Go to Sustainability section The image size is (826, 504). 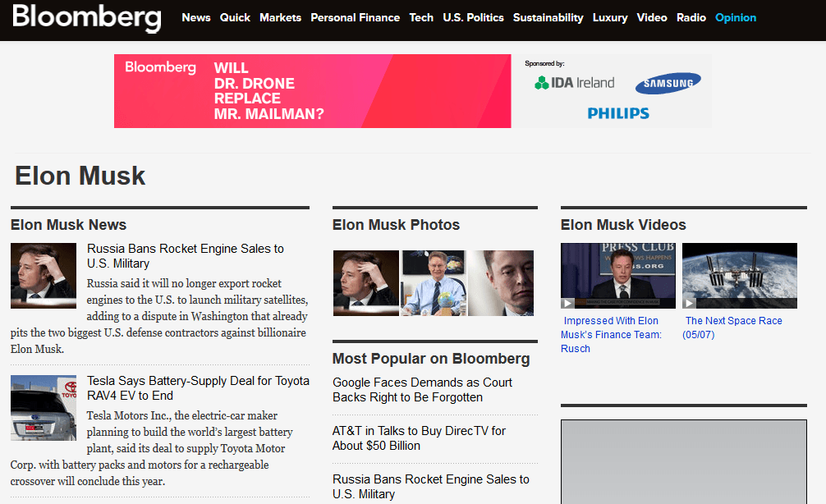(x=548, y=17)
